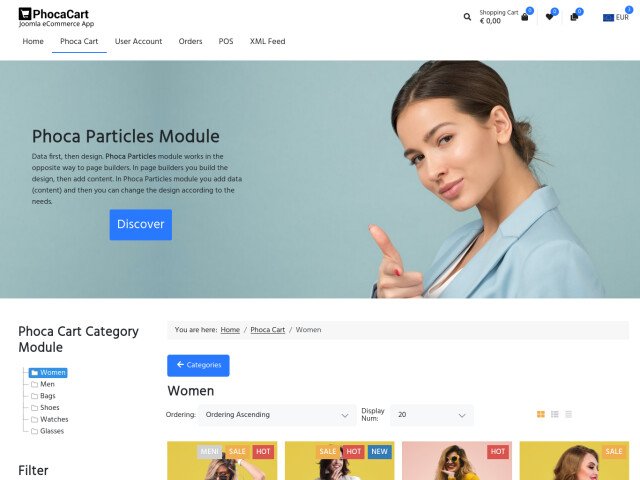Open the product comparison icon
Image resolution: width=640 pixels, height=480 pixels.
click(574, 17)
